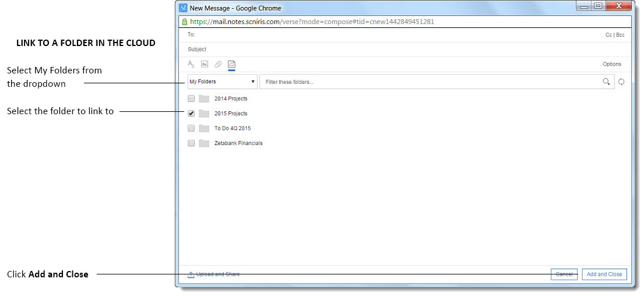Screen dimensions: 644x296
Task: Click Upload and Share link
Action: pyautogui.click(x=213, y=274)
